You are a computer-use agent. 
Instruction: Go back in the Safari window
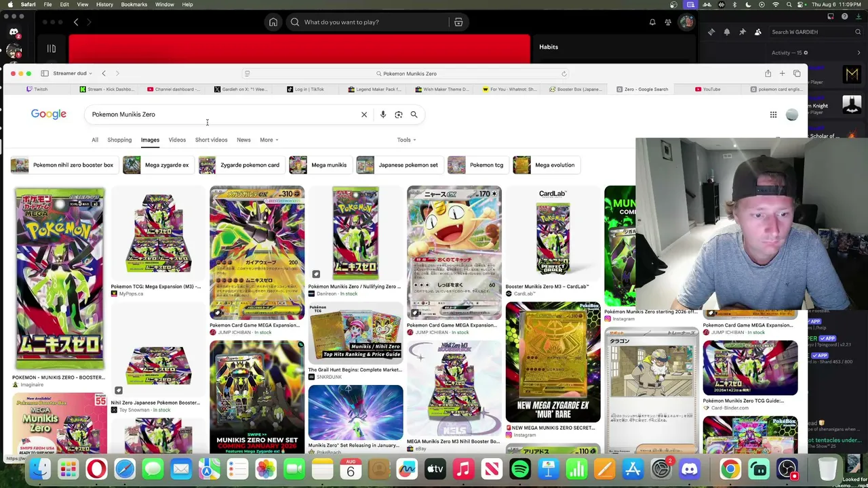coord(104,73)
